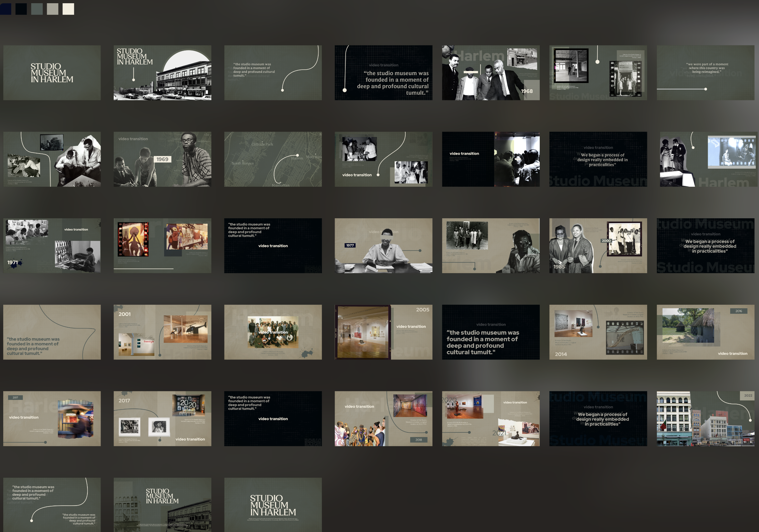Image resolution: width=759 pixels, height=532 pixels.
Task: Pick the dark navy palette swatch
Action: pyautogui.click(x=5, y=9)
